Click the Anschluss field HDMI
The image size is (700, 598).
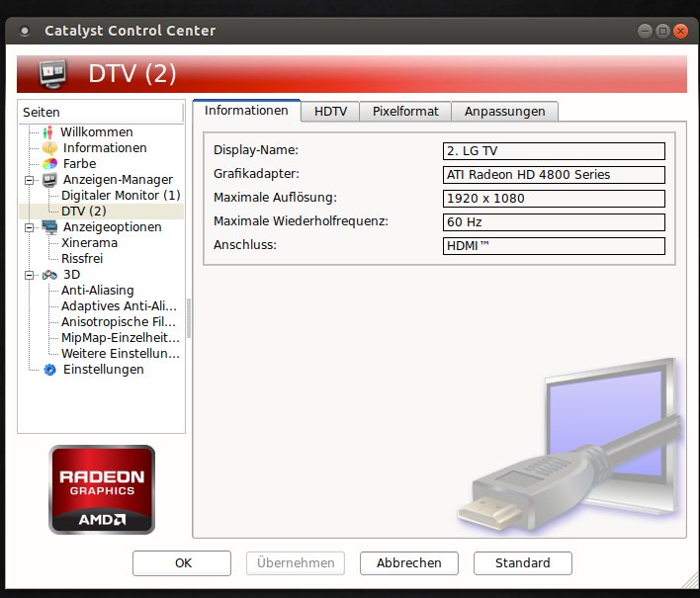tap(554, 245)
